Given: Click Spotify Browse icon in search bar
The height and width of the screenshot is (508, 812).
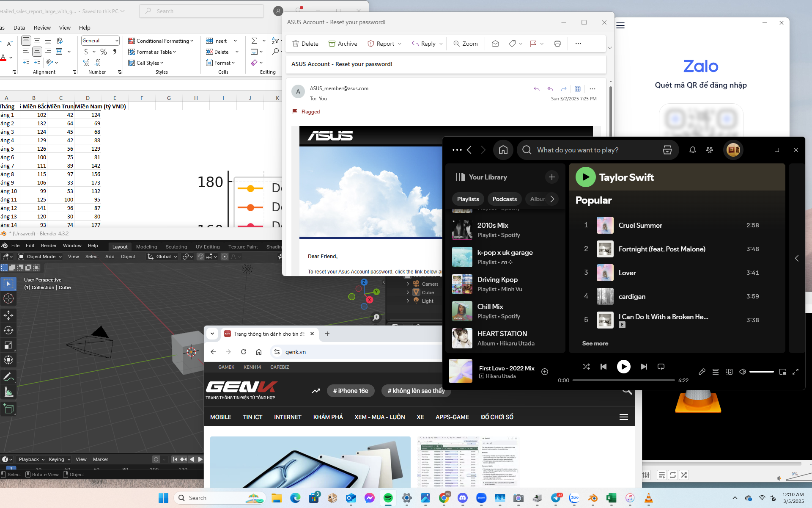Looking at the screenshot, I should tap(667, 150).
